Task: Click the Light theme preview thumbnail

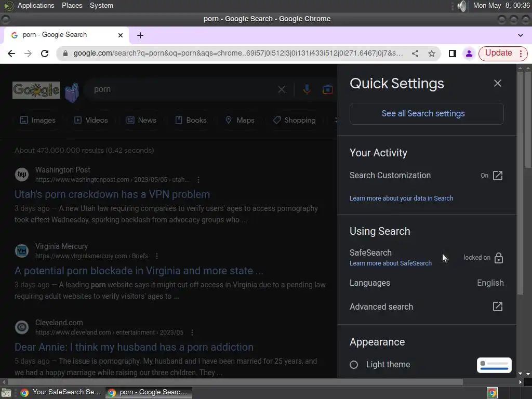Action: click(x=494, y=365)
